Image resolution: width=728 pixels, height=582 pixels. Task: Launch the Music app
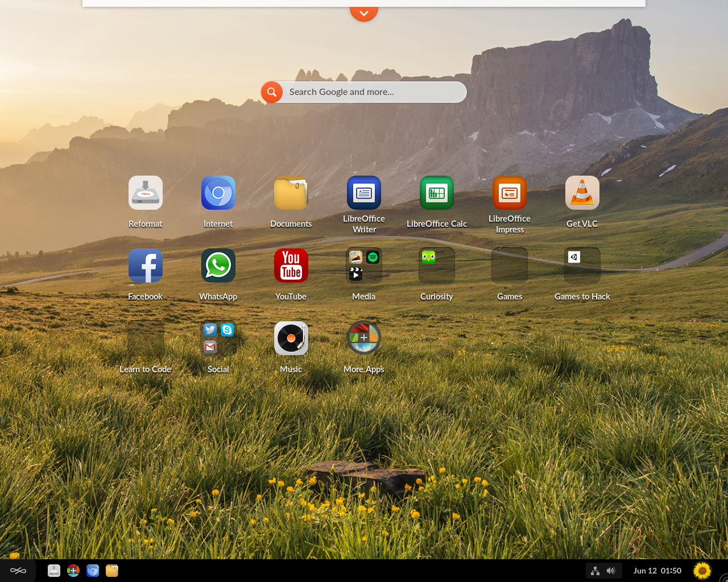click(291, 338)
